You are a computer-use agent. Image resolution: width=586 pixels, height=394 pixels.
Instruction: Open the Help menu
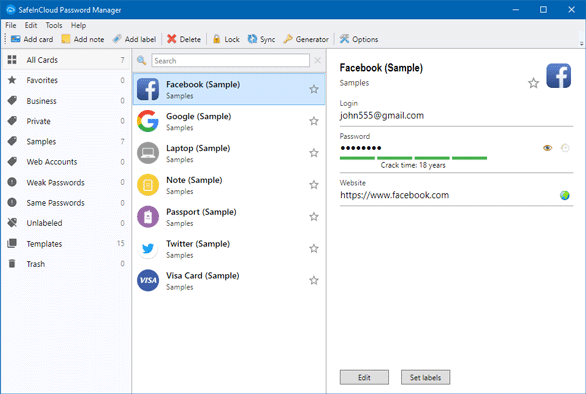(x=78, y=25)
